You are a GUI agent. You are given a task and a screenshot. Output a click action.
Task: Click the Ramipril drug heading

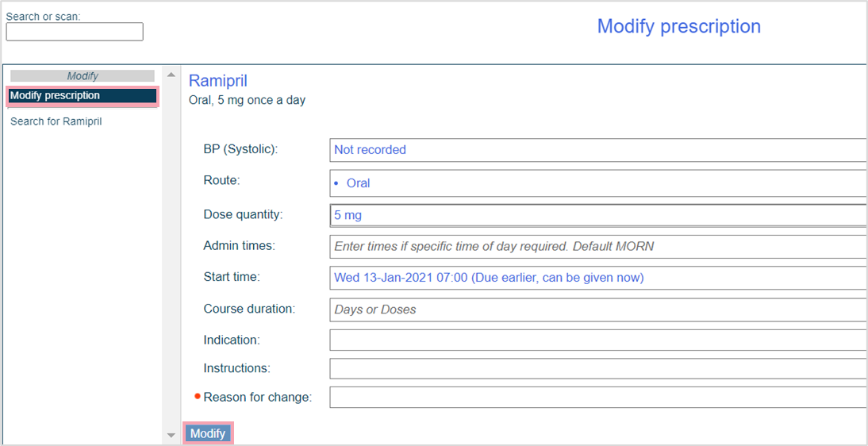pyautogui.click(x=218, y=81)
